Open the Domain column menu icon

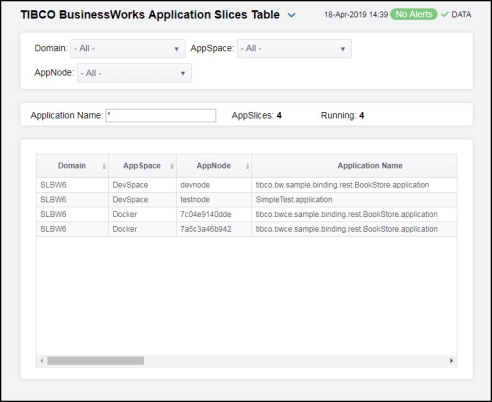pyautogui.click(x=104, y=166)
